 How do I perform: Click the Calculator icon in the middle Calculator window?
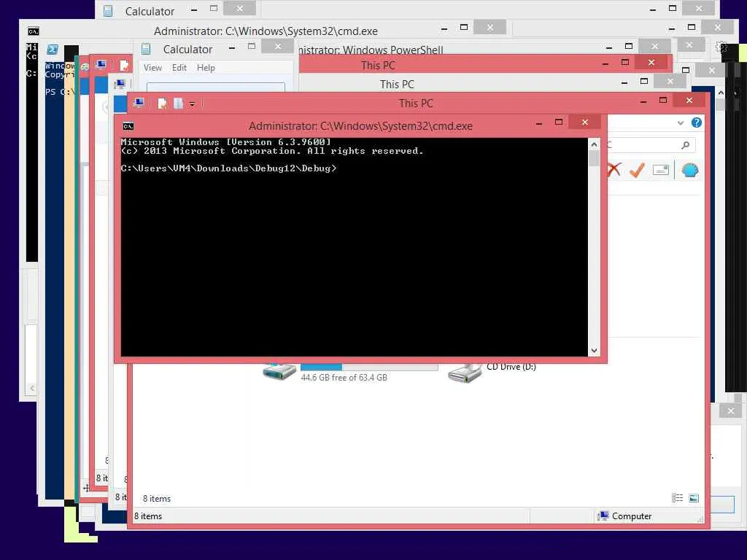coord(146,49)
